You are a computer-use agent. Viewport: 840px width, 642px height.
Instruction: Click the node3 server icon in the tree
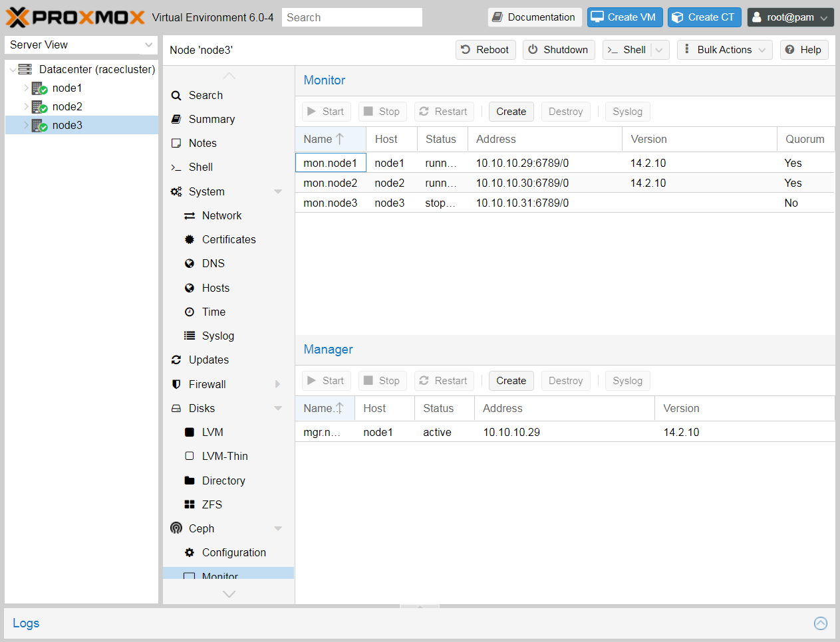(x=40, y=126)
